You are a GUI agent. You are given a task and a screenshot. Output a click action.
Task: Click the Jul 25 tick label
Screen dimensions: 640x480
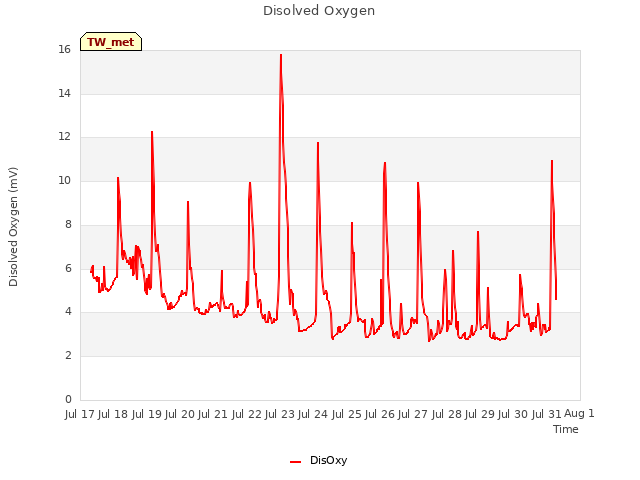[346, 414]
